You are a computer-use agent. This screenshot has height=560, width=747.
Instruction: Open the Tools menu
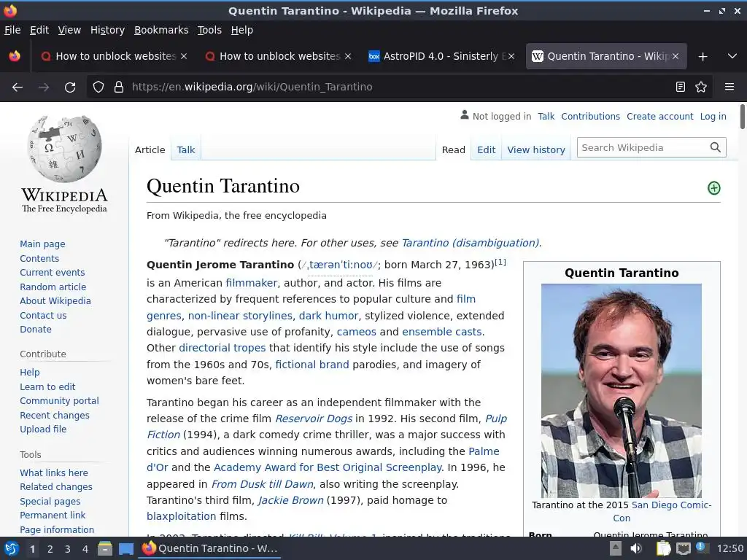click(209, 30)
